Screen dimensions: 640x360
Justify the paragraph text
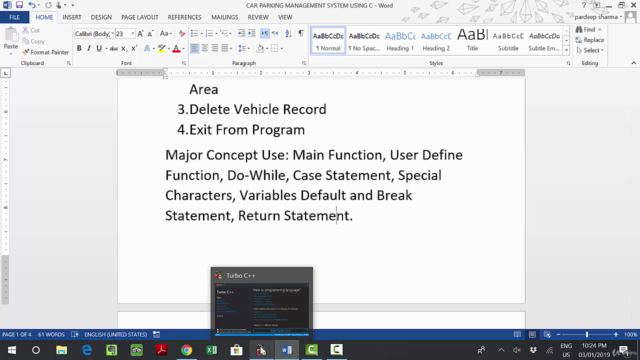(x=224, y=49)
